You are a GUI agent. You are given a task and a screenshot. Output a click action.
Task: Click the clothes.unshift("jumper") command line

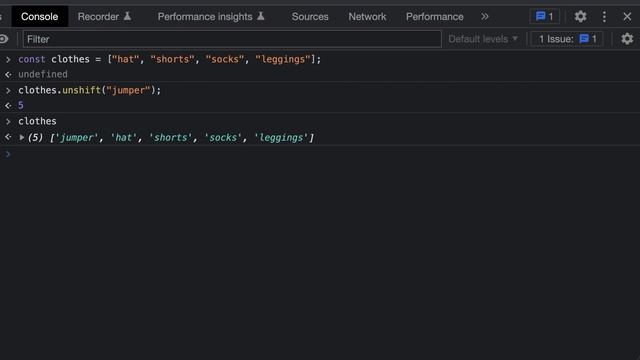pos(90,90)
